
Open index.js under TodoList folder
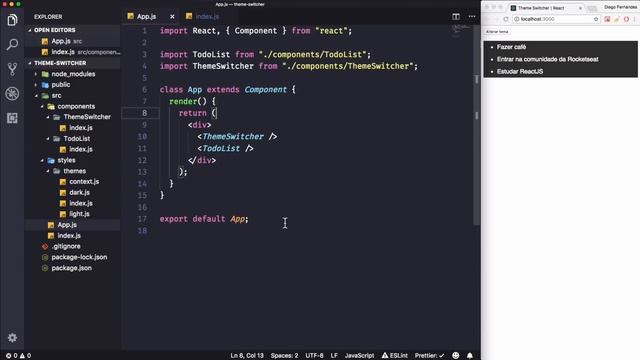click(81, 149)
